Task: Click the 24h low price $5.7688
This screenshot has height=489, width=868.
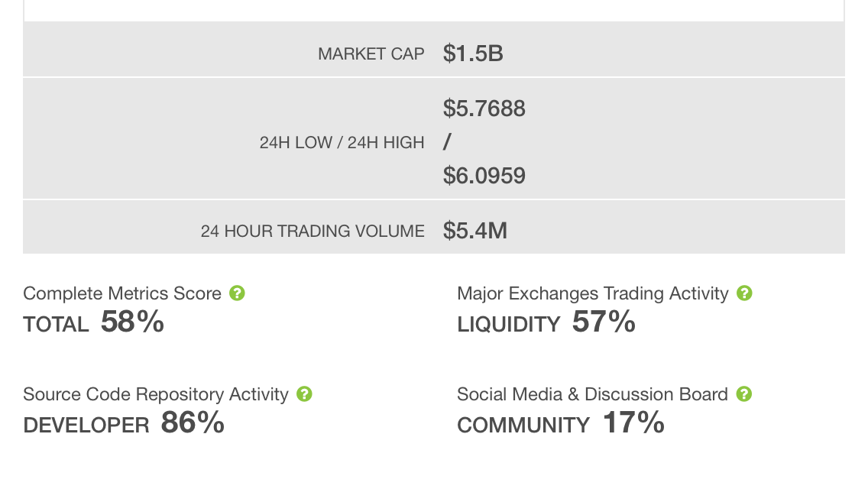Action: [x=484, y=108]
